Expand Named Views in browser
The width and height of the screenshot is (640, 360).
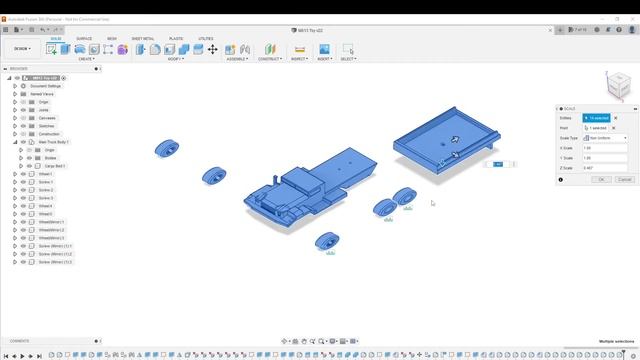[x=15, y=94]
